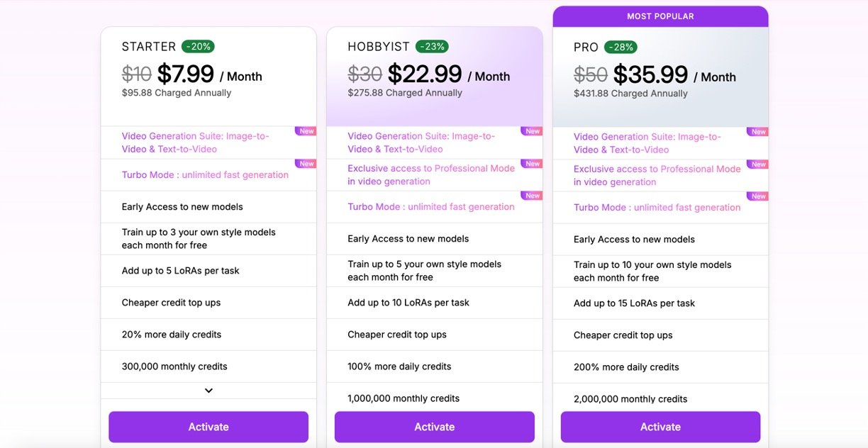Screen dimensions: 868x448
Task: Click New badge on Pro Video Generation Suite
Action: [758, 132]
